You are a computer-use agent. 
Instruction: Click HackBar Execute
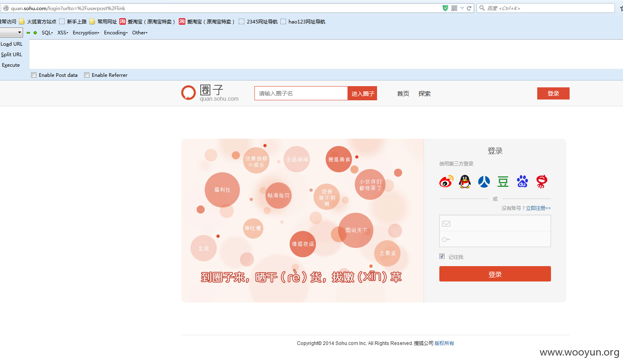[11, 65]
